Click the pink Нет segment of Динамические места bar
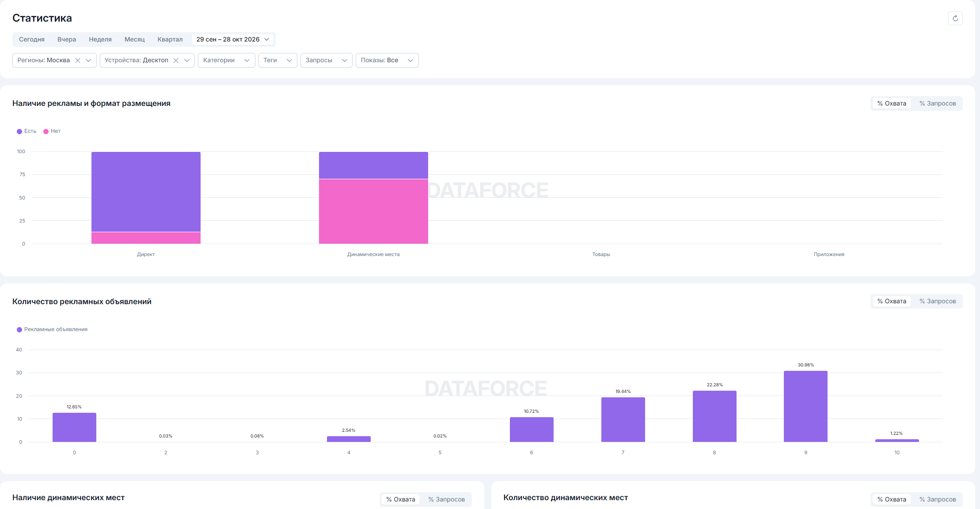980x509 pixels. [373, 211]
